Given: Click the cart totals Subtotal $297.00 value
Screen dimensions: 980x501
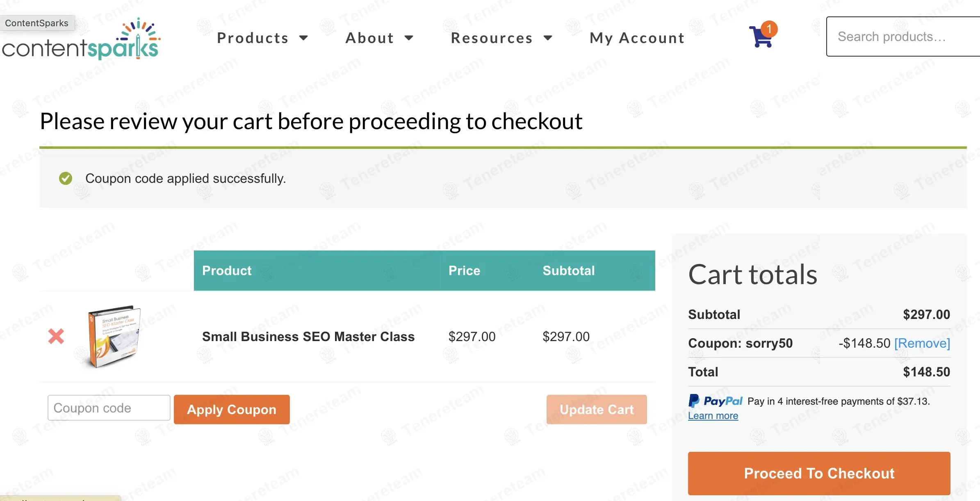Looking at the screenshot, I should tap(926, 314).
